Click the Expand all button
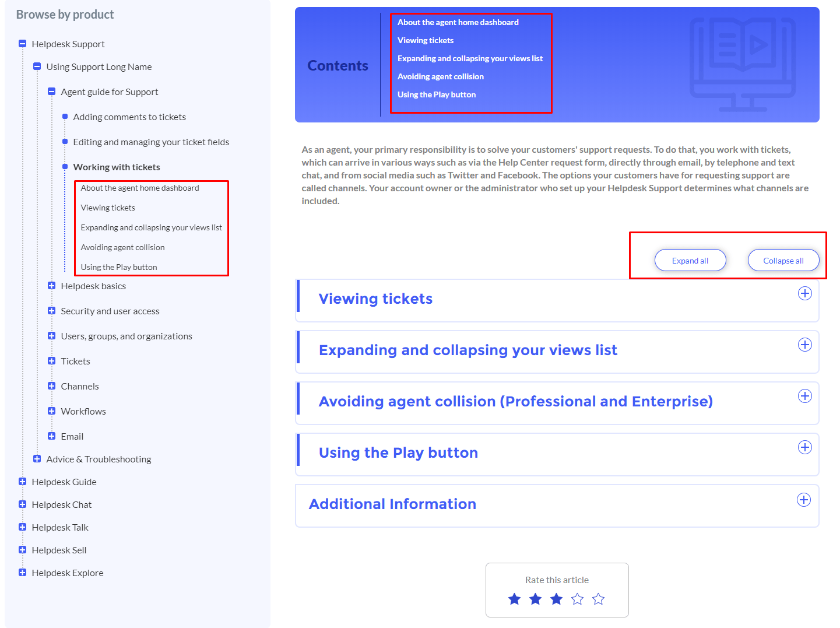The image size is (840, 628). 690,260
